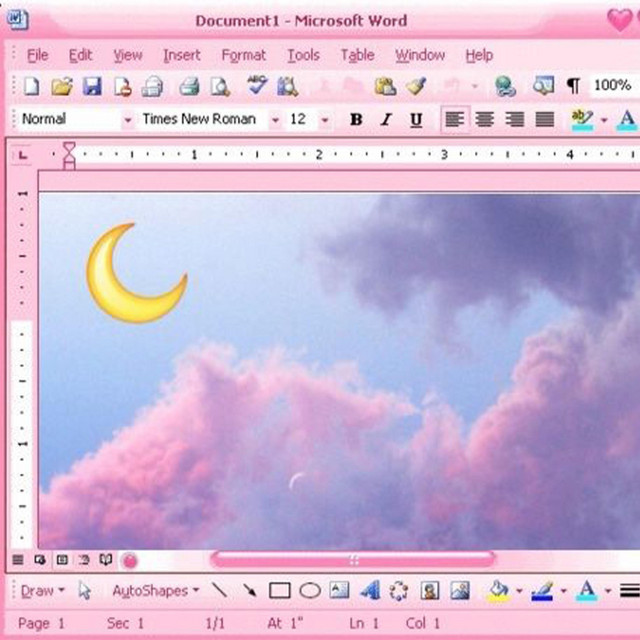Toggle Italic formatting
640x640 pixels.
(386, 120)
